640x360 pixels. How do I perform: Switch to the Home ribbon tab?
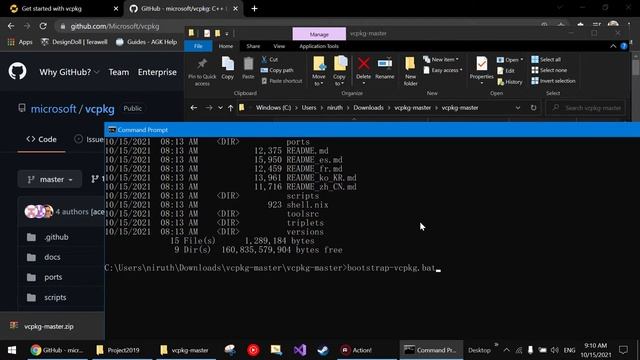pyautogui.click(x=226, y=46)
